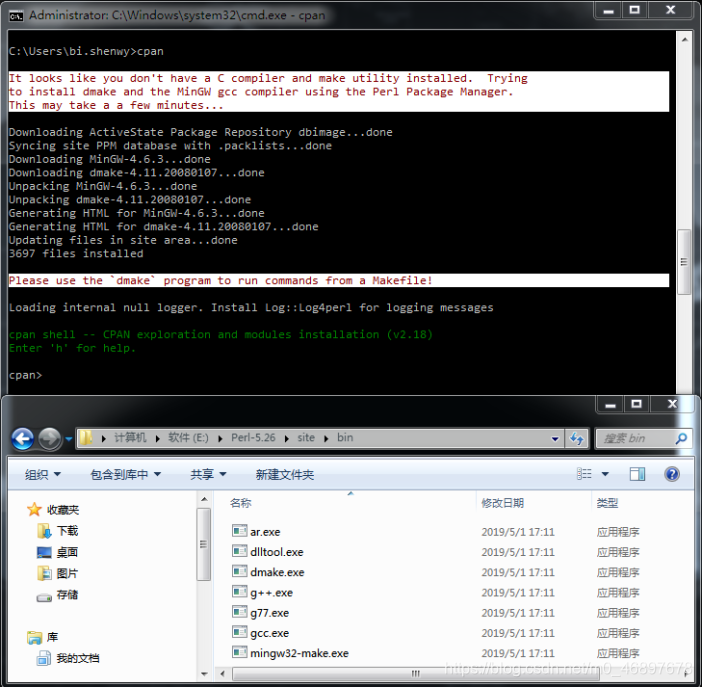
Task: Open Explorer help
Action: (672, 474)
